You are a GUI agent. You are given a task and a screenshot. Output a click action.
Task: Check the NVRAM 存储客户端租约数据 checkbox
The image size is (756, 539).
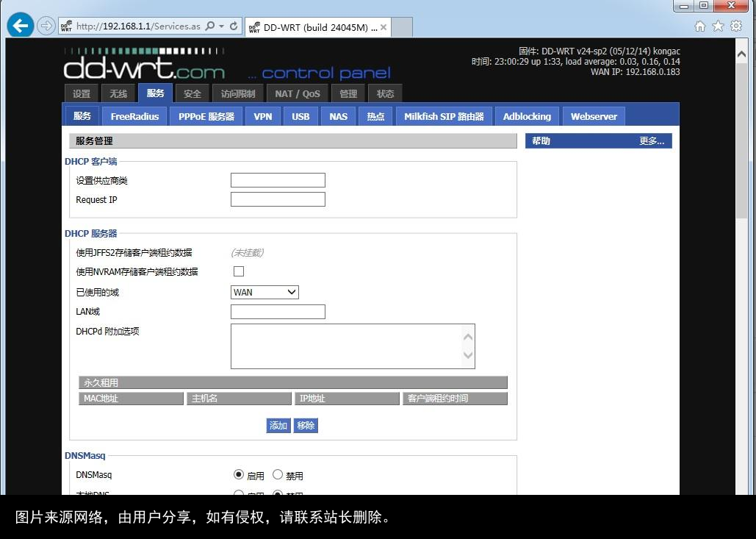click(238, 271)
